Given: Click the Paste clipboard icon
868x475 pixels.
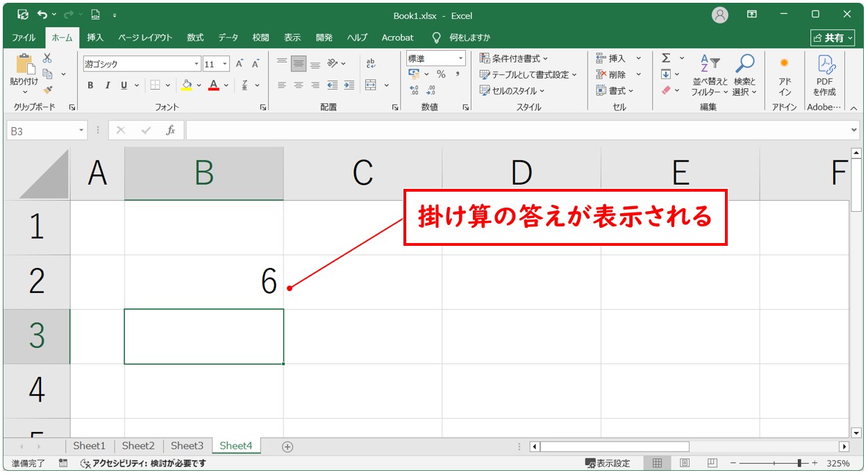Looking at the screenshot, I should click(25, 65).
